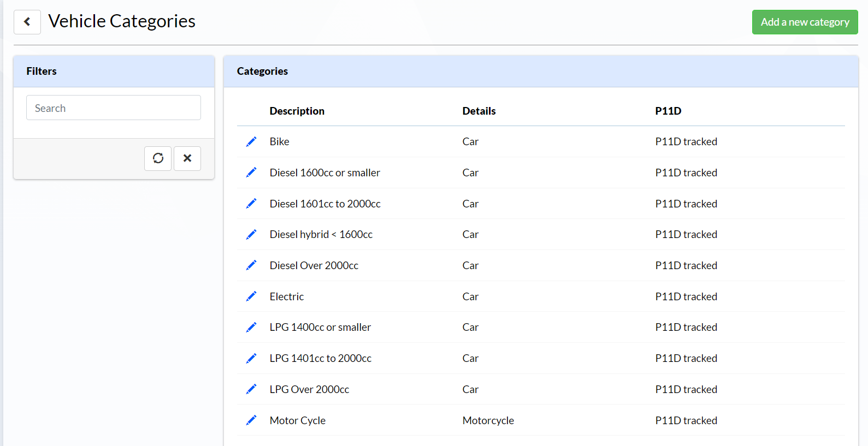This screenshot has height=446, width=868.
Task: Edit the LPG Over 2000cc category
Action: tap(251, 389)
